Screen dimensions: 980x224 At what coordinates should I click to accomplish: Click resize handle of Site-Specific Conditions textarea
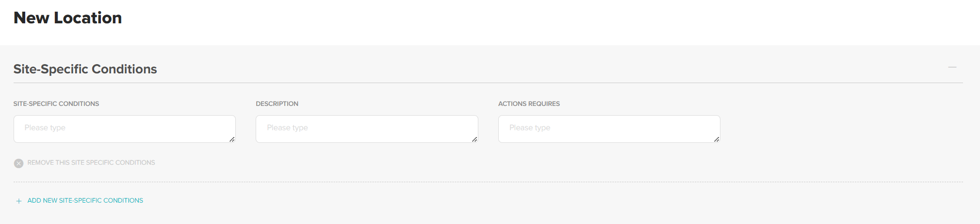232,139
